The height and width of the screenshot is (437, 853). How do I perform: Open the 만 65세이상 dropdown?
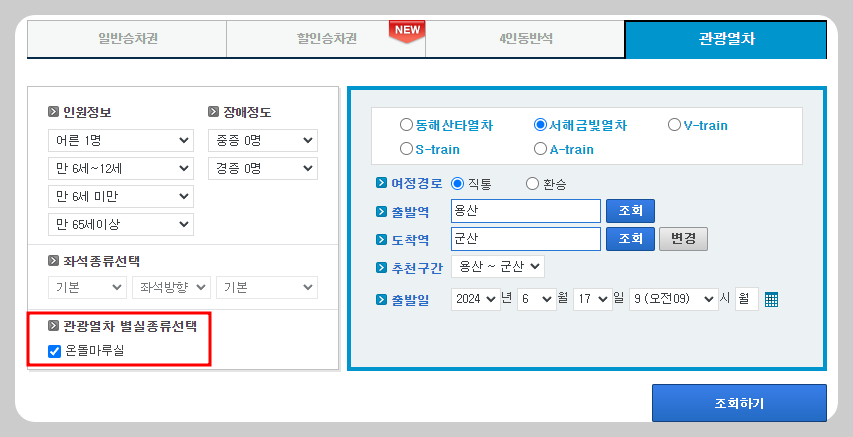click(x=121, y=224)
